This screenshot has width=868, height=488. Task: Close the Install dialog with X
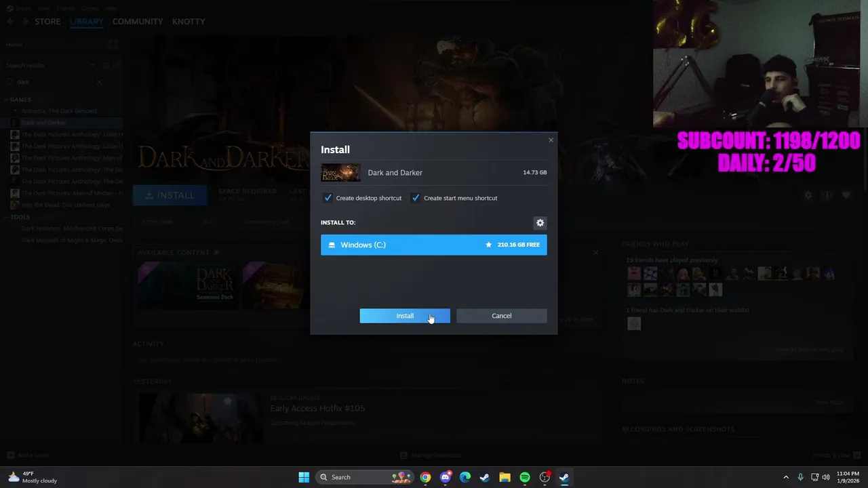[551, 140]
